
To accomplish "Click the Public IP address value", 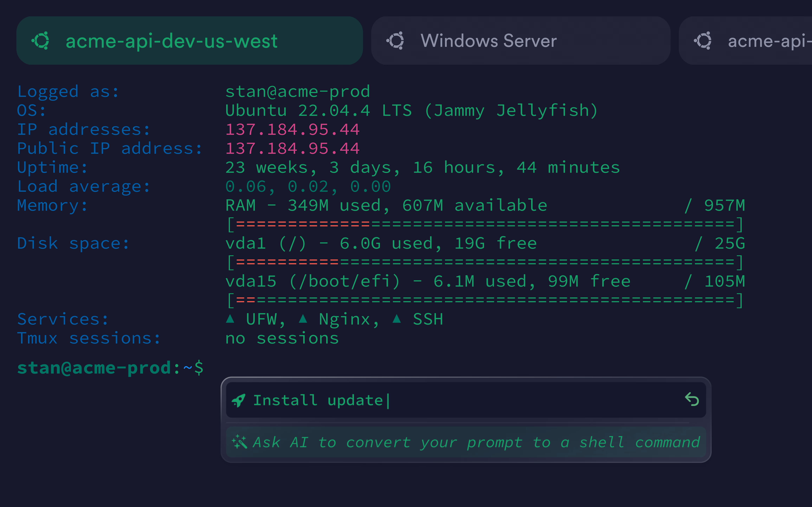I will pos(292,148).
